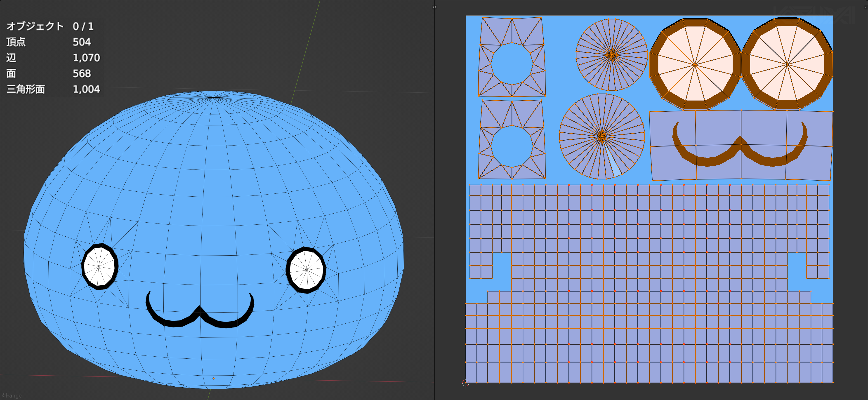Click the edge count value 1,070

[86, 58]
